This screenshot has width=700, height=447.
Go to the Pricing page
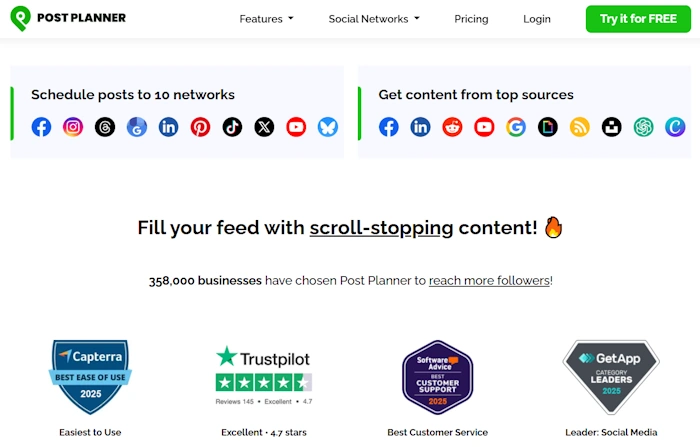pos(471,19)
